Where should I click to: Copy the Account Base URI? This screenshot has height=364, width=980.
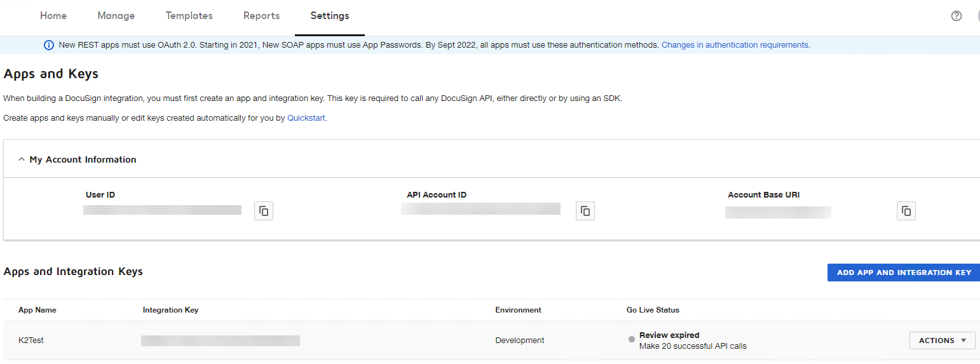pos(906,211)
